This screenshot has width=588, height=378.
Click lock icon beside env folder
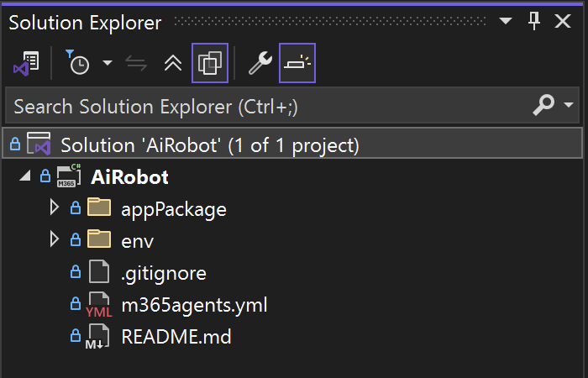pos(76,239)
